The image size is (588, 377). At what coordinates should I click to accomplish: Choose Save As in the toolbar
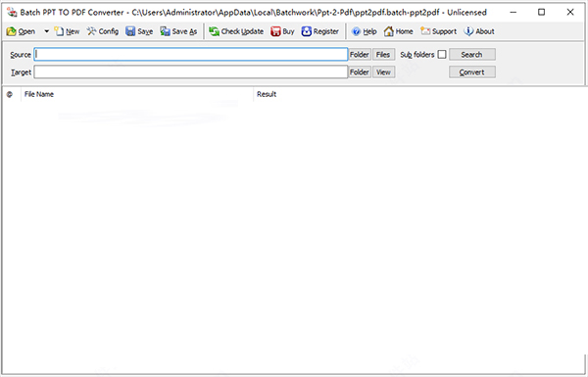pos(178,31)
